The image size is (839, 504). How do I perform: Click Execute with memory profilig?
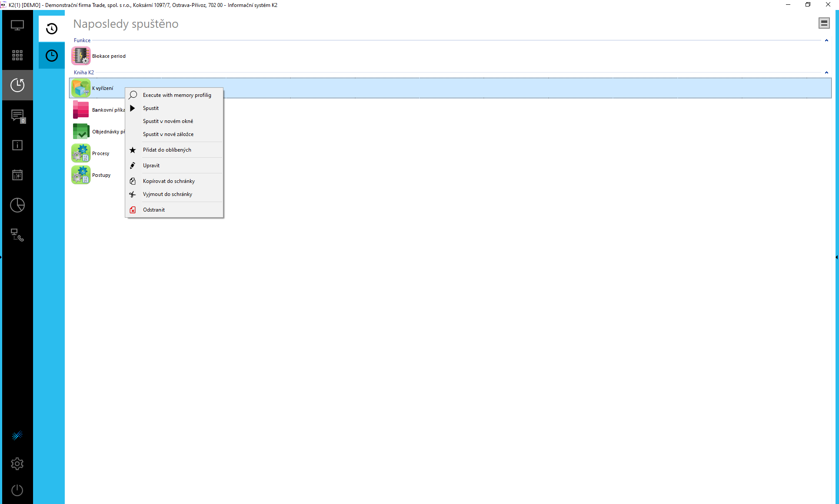(x=177, y=95)
